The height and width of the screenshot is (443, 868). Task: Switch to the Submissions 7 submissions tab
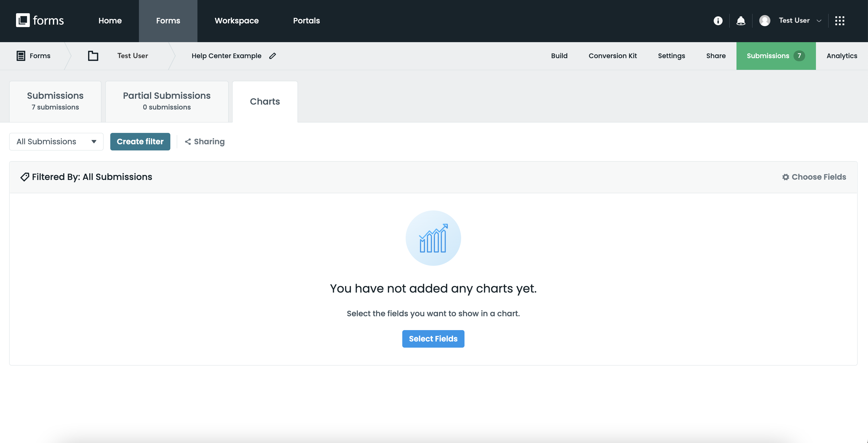(x=55, y=101)
